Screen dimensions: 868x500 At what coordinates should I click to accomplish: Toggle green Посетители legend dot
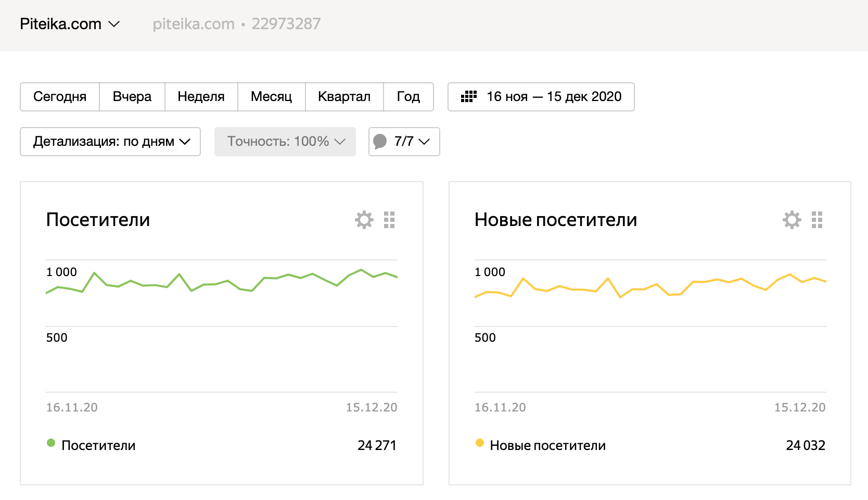[x=51, y=443]
